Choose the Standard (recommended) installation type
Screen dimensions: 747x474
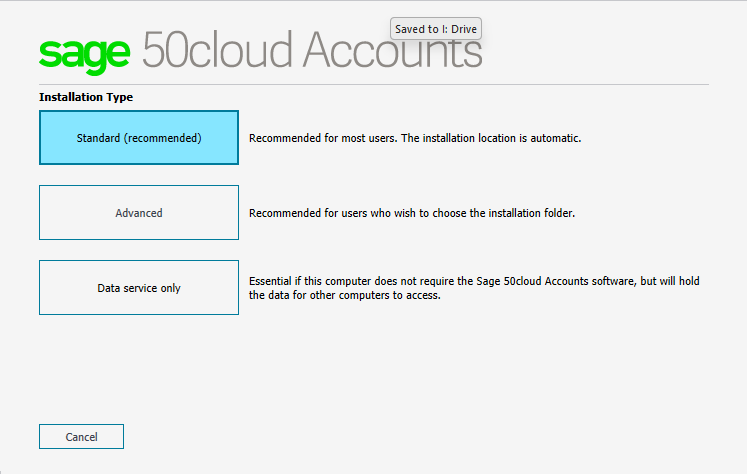139,138
